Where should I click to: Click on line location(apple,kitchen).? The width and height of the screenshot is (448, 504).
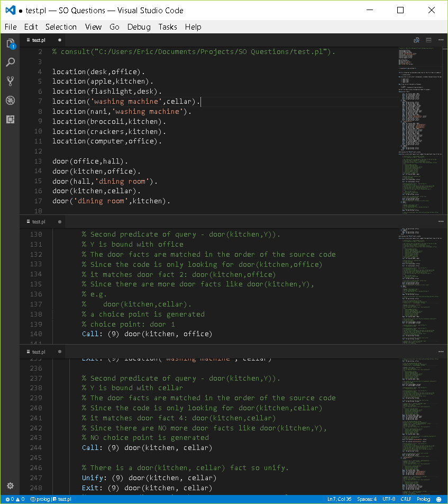click(103, 82)
